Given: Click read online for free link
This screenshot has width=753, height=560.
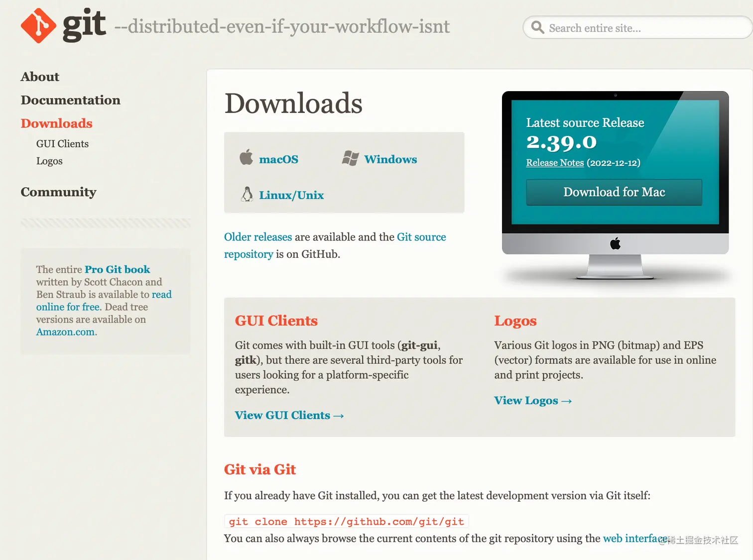Looking at the screenshot, I should [x=104, y=301].
